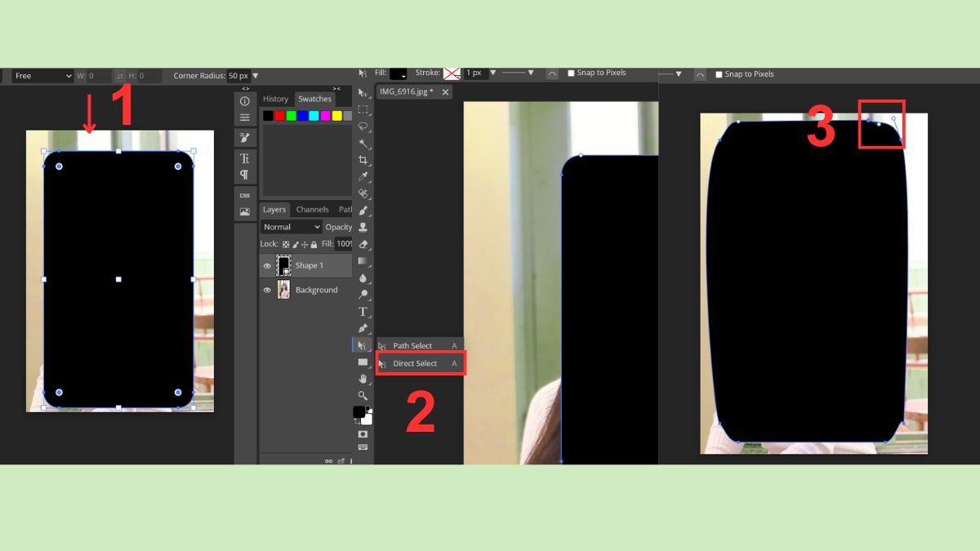
Task: Open the Free shape mode dropdown
Action: 42,76
